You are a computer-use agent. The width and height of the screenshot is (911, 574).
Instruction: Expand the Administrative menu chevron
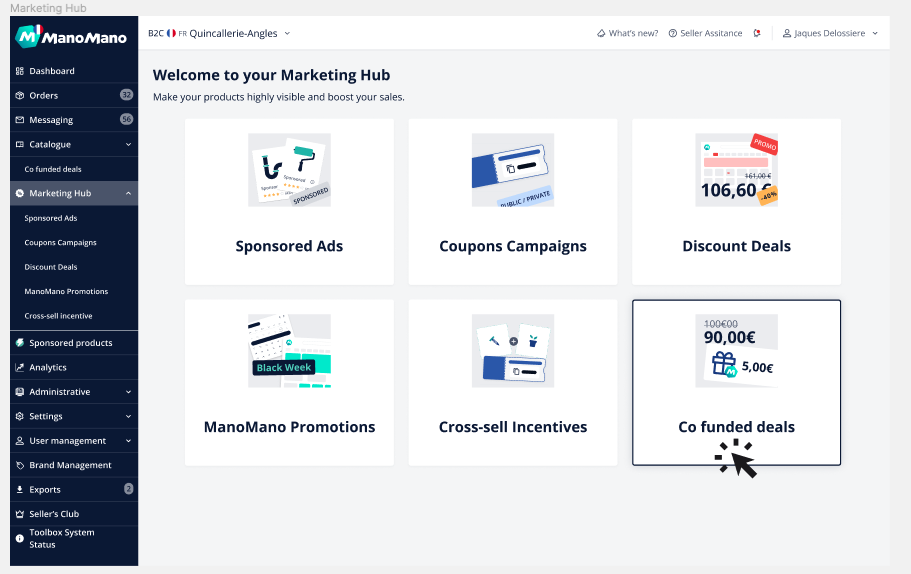[x=128, y=392]
